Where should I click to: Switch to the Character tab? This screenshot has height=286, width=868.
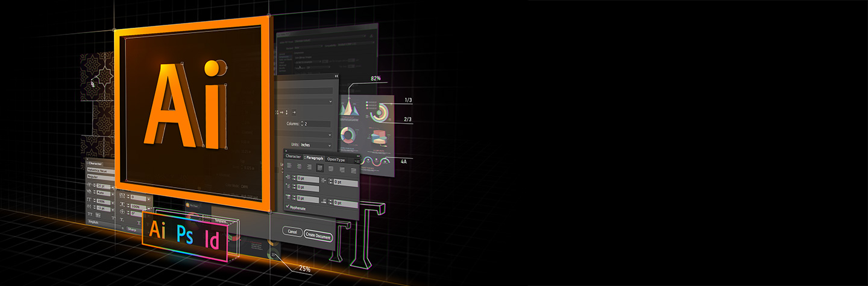pos(293,156)
